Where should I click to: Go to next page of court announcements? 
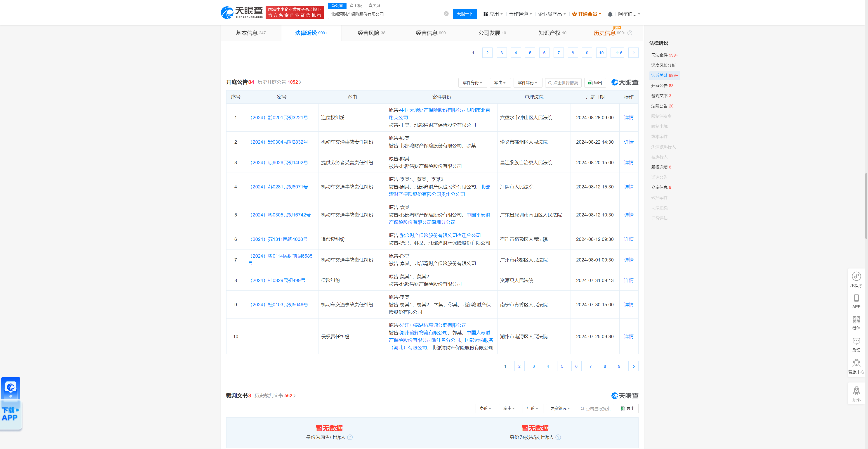[633, 366]
